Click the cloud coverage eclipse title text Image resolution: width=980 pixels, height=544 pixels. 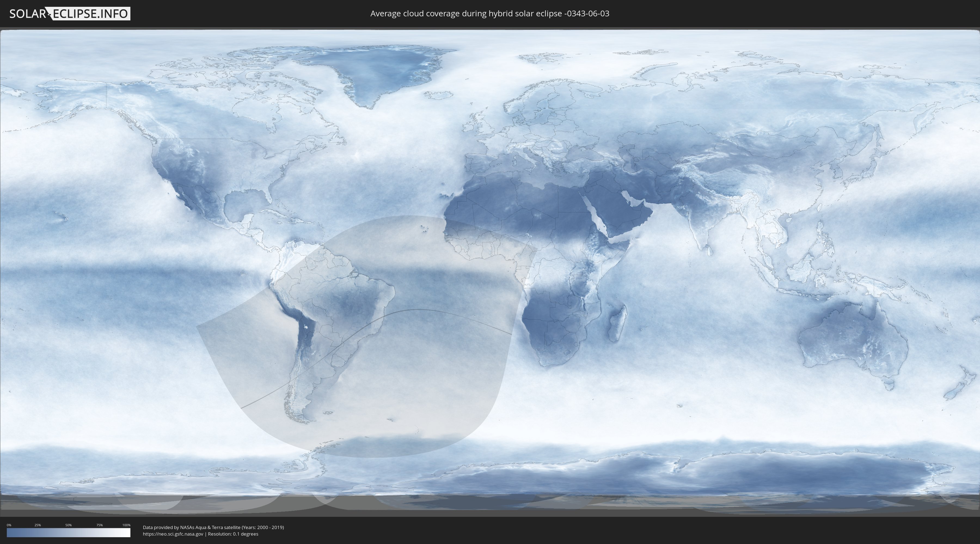point(490,14)
